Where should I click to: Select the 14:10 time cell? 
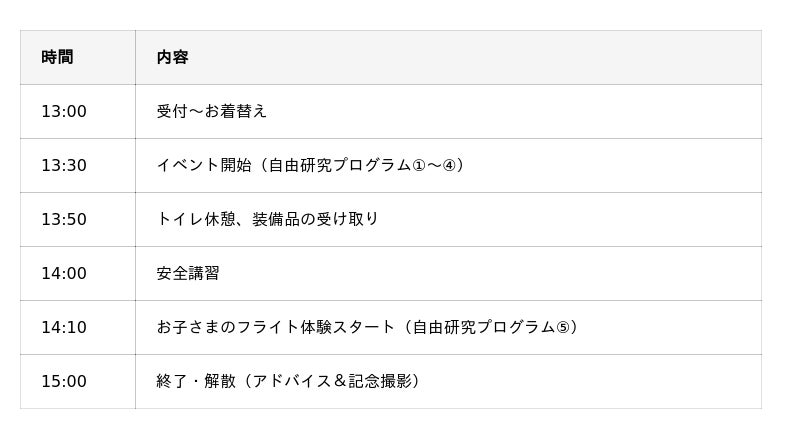click(64, 327)
